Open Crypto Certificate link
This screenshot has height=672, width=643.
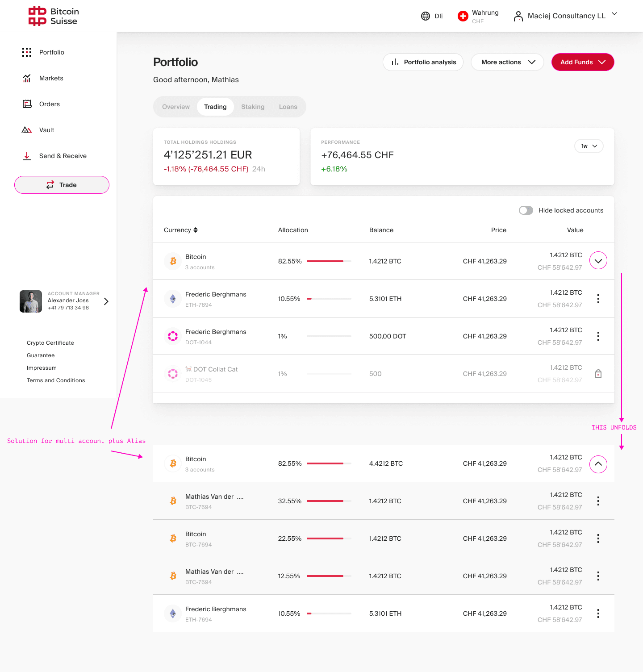(x=50, y=343)
